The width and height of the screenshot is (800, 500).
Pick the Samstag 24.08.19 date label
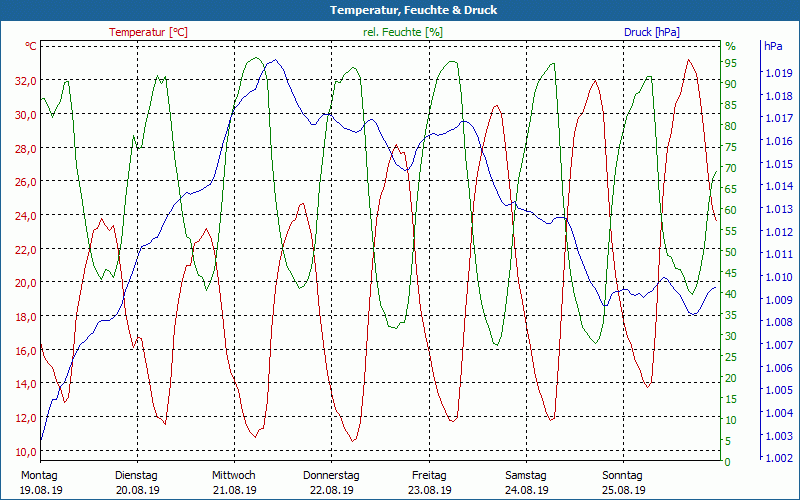[526, 482]
